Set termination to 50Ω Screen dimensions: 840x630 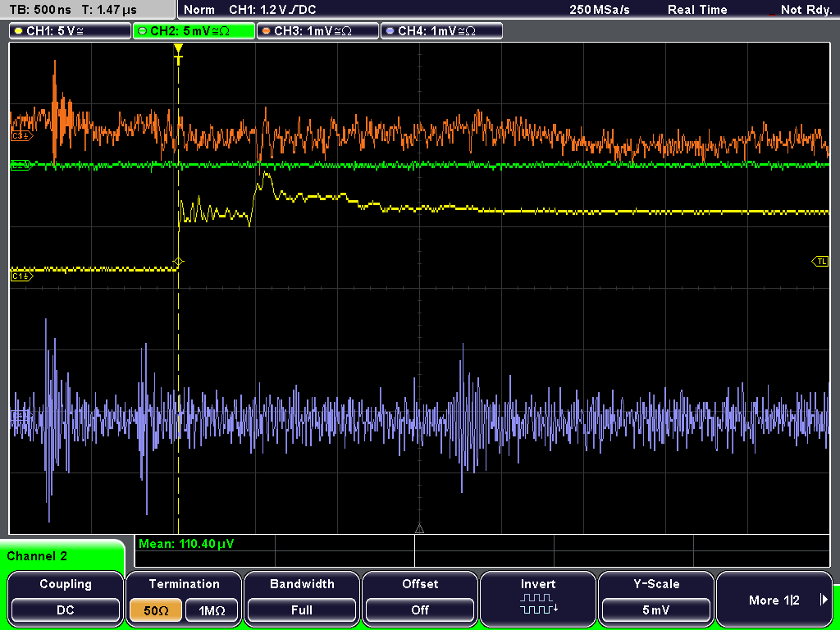coord(156,610)
